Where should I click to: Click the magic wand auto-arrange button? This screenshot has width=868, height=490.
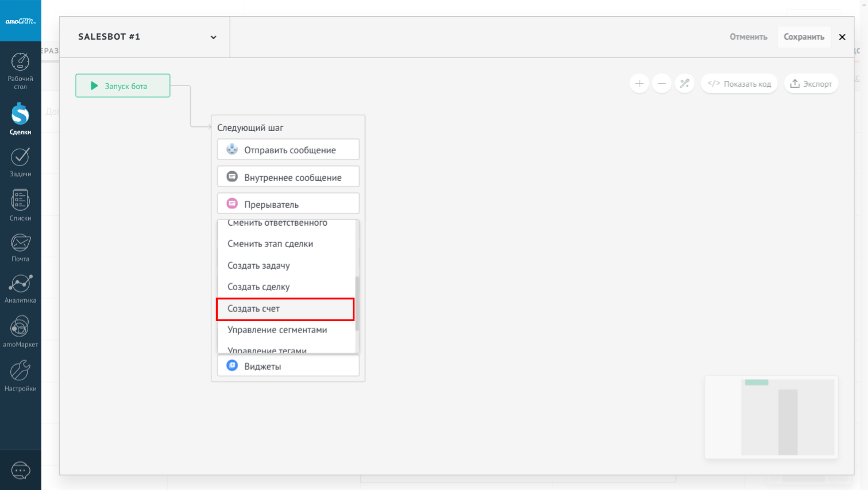click(684, 84)
